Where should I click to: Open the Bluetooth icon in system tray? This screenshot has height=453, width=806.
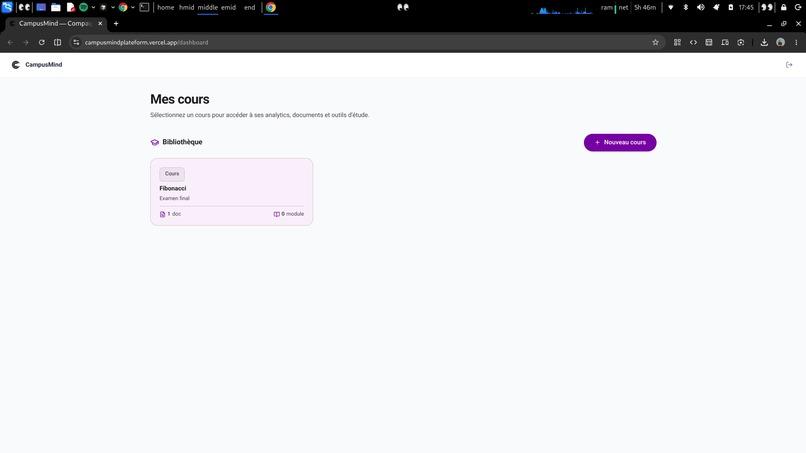click(x=686, y=8)
